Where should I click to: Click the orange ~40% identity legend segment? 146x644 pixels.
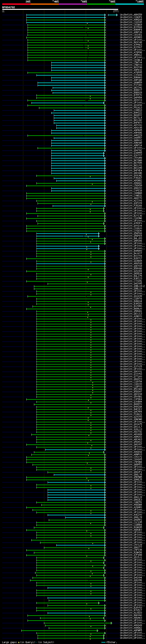point(45,4)
